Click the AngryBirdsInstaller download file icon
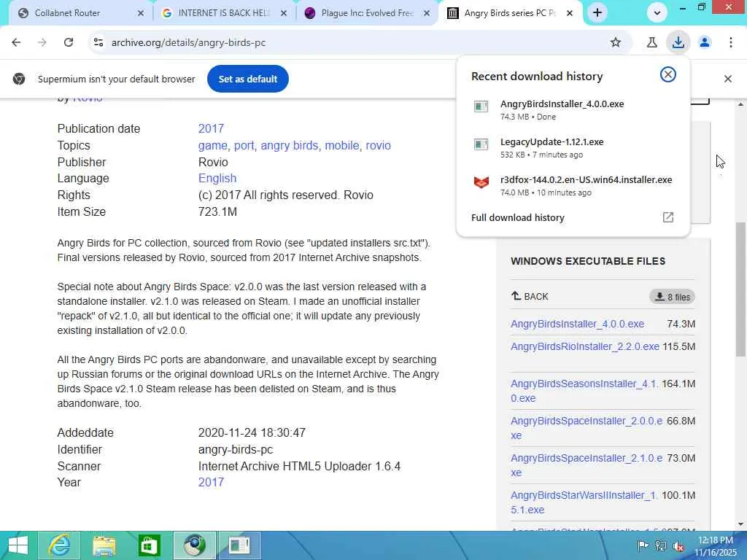747x560 pixels. [481, 106]
